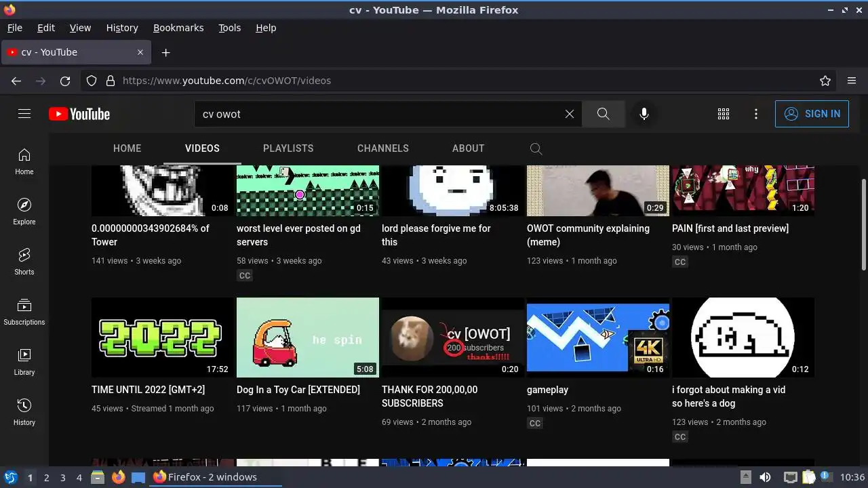Open 'THANK FOR 200,00,00 SUBSCRIBERS' title
868x488 pixels.
[430, 396]
